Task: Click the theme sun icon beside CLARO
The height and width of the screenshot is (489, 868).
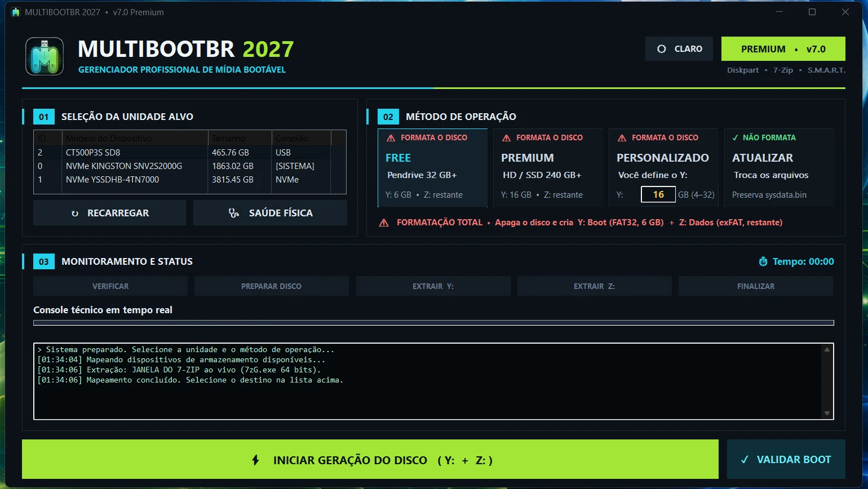Action: pyautogui.click(x=662, y=49)
